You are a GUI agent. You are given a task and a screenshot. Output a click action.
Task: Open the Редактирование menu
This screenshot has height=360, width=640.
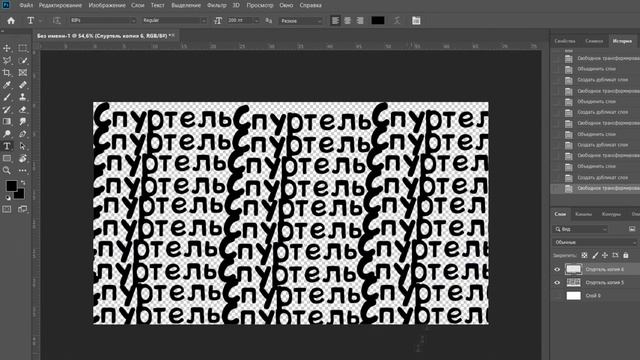pos(60,5)
